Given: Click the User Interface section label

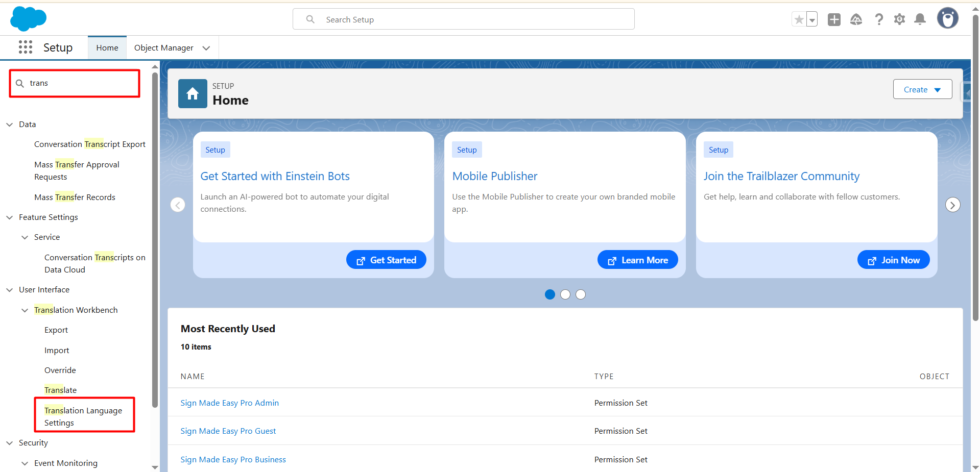Looking at the screenshot, I should (x=44, y=290).
